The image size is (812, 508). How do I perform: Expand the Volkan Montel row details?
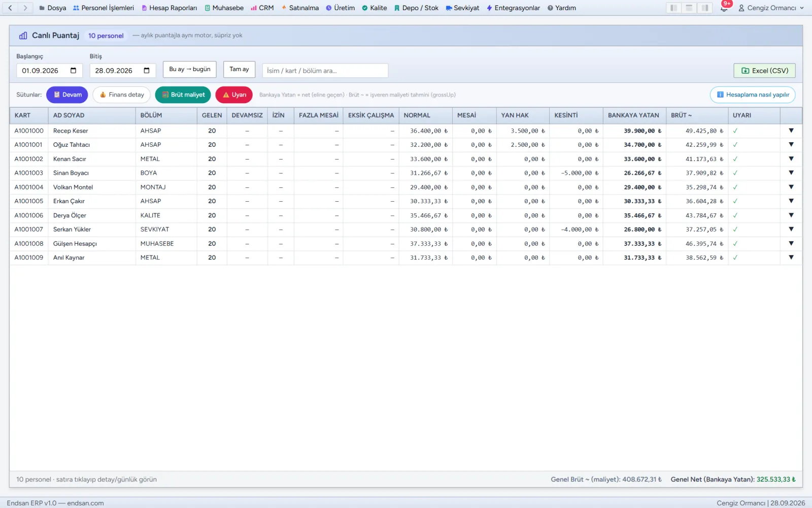791,187
